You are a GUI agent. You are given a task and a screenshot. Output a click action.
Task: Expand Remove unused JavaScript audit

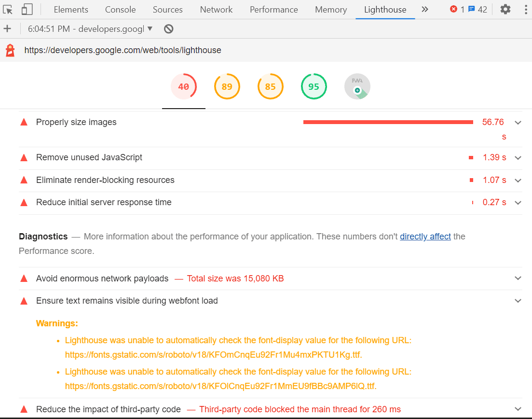tap(518, 158)
